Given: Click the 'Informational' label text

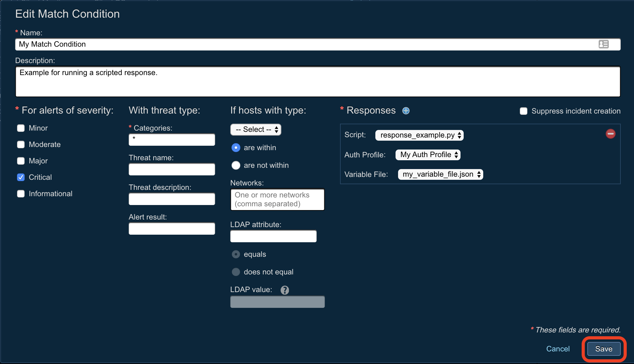Looking at the screenshot, I should 50,194.
